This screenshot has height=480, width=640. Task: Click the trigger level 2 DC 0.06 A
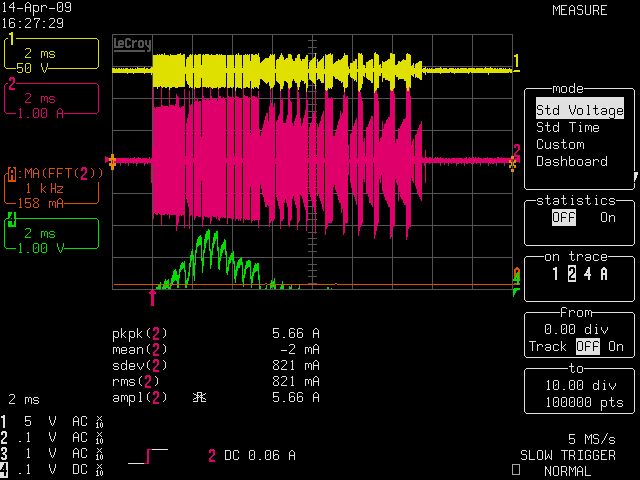click(x=252, y=455)
